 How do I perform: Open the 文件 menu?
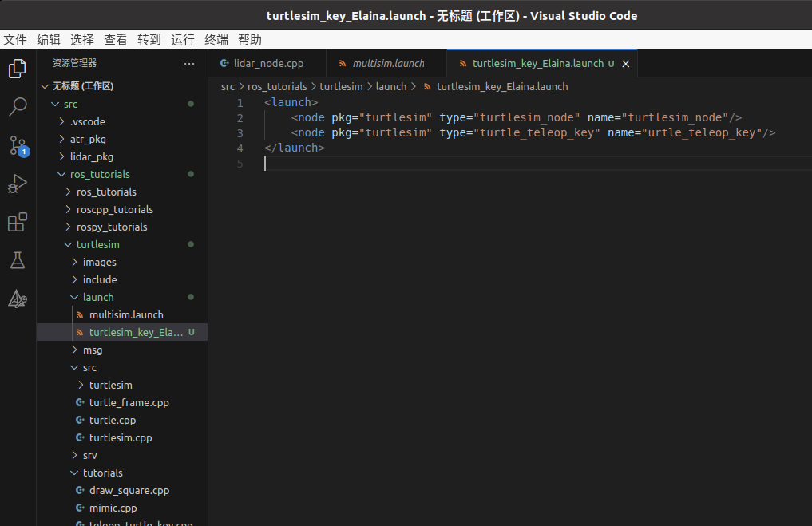(x=15, y=40)
